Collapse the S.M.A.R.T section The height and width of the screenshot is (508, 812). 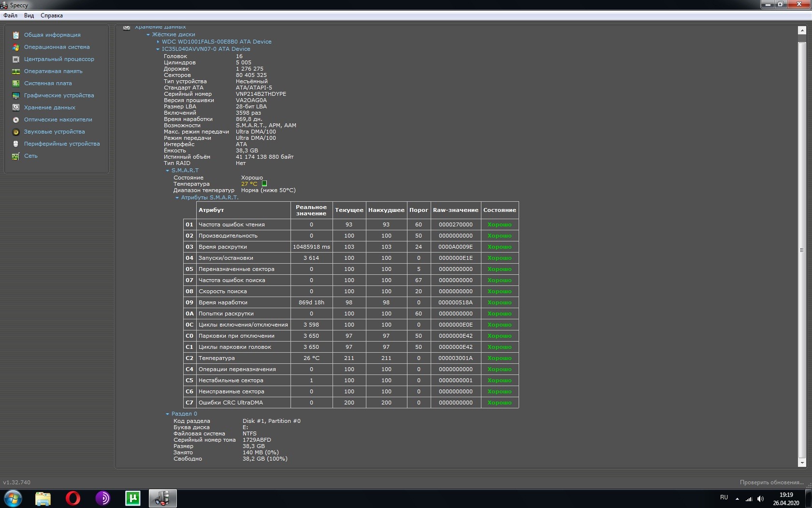point(168,170)
